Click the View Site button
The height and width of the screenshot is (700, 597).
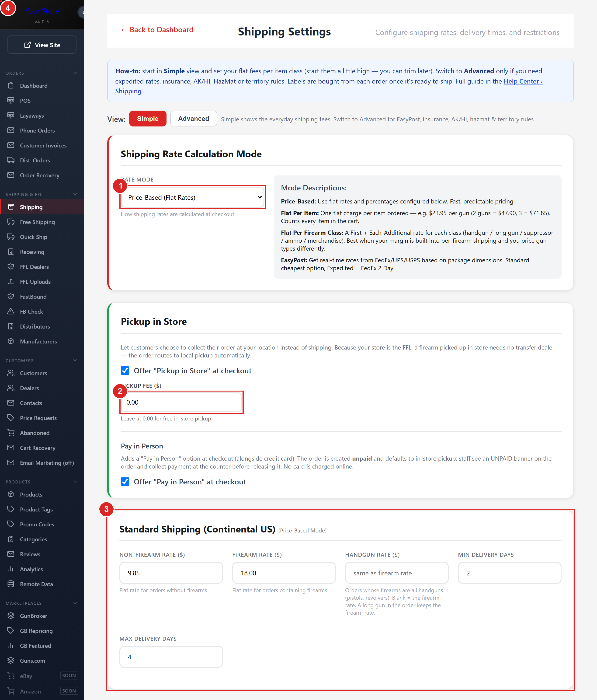(42, 45)
